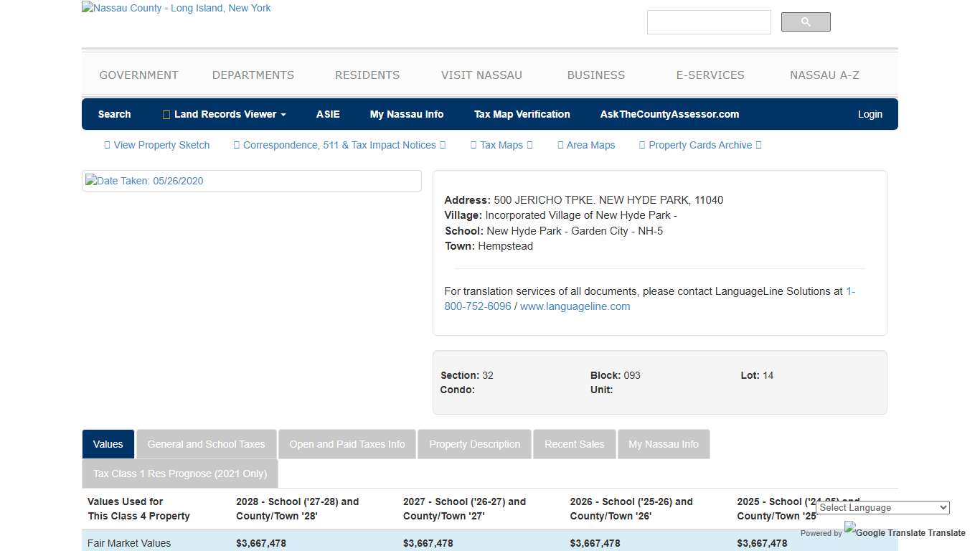Select the Recent Sales tab
This screenshot has width=980, height=551.
click(574, 444)
